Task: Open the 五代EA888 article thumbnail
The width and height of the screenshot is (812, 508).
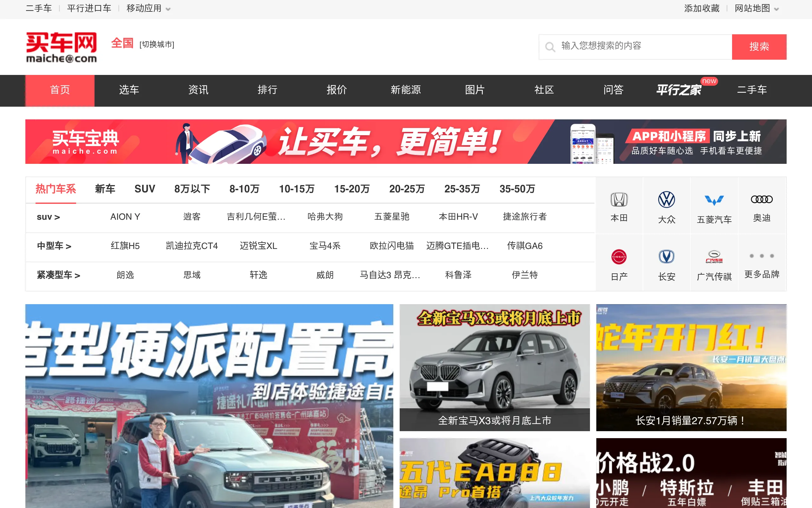Action: point(494,473)
